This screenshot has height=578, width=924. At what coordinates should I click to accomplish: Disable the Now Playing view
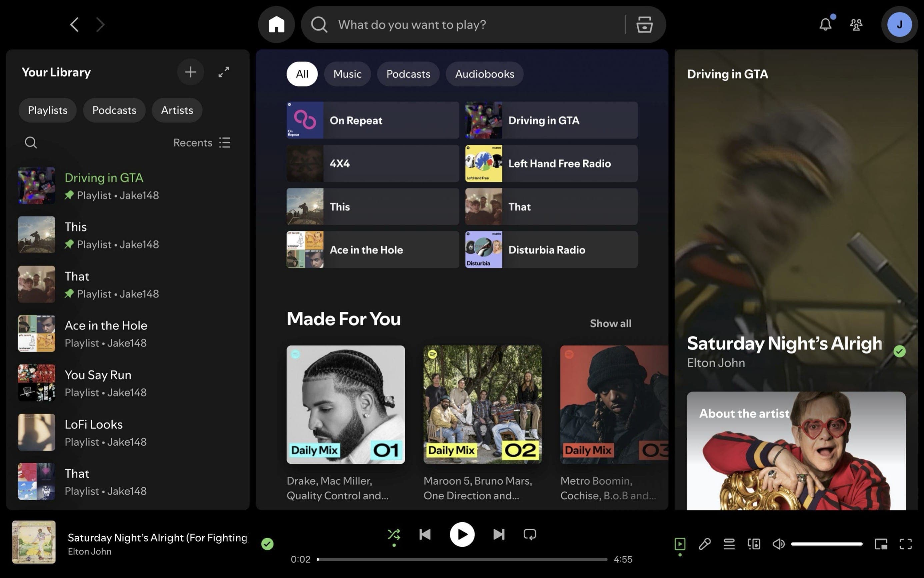tap(680, 544)
